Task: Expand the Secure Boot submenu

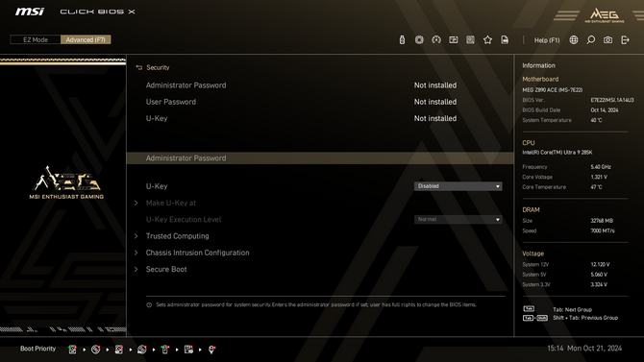Action: pos(166,269)
